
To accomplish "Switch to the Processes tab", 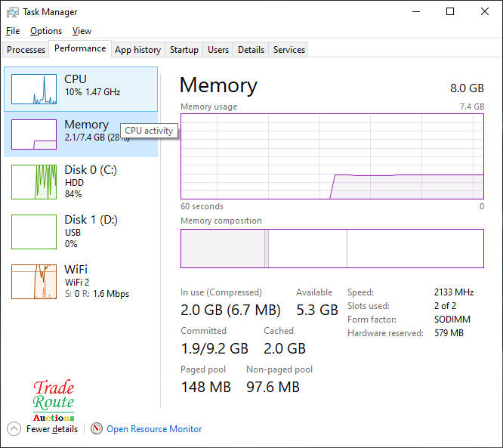I will pos(26,50).
